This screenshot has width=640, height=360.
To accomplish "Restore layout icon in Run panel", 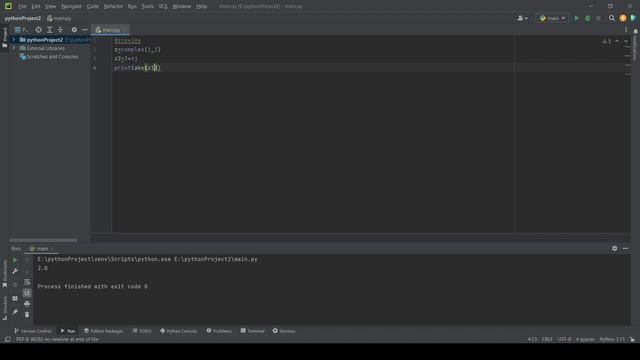I will 15,298.
